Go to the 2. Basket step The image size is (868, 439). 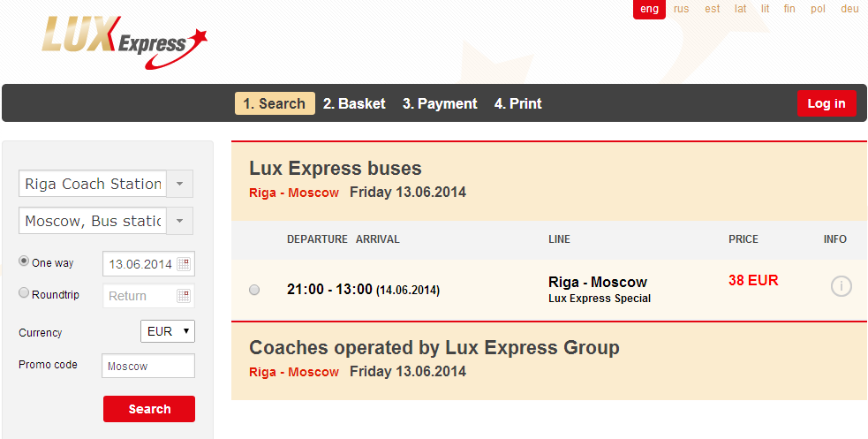pos(354,103)
